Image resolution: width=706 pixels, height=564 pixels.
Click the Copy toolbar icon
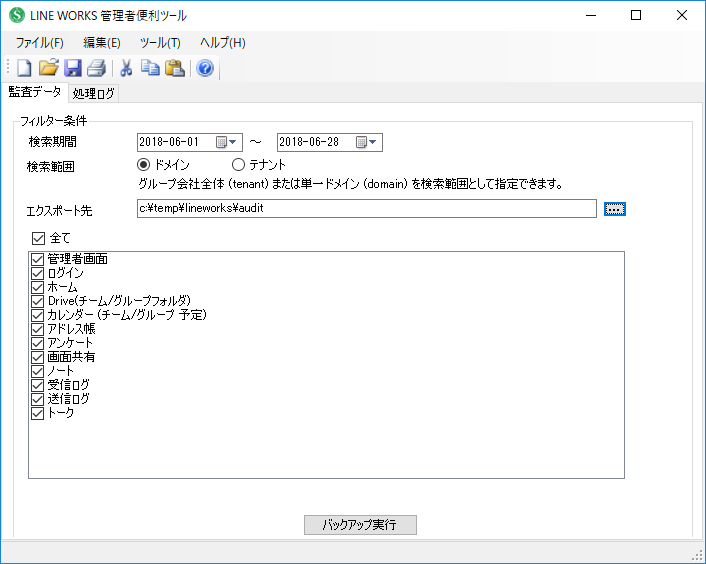click(x=150, y=68)
